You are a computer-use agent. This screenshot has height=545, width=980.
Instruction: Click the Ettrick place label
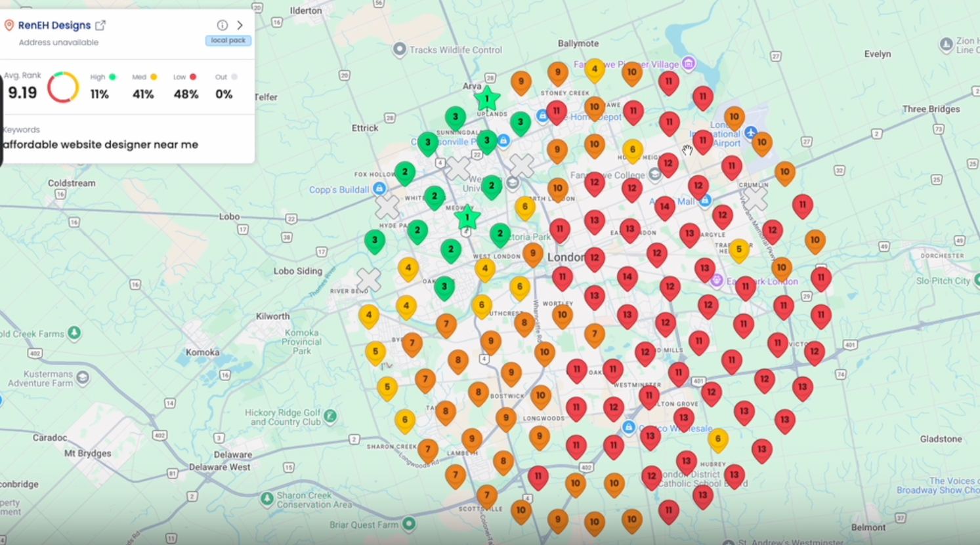tap(364, 129)
